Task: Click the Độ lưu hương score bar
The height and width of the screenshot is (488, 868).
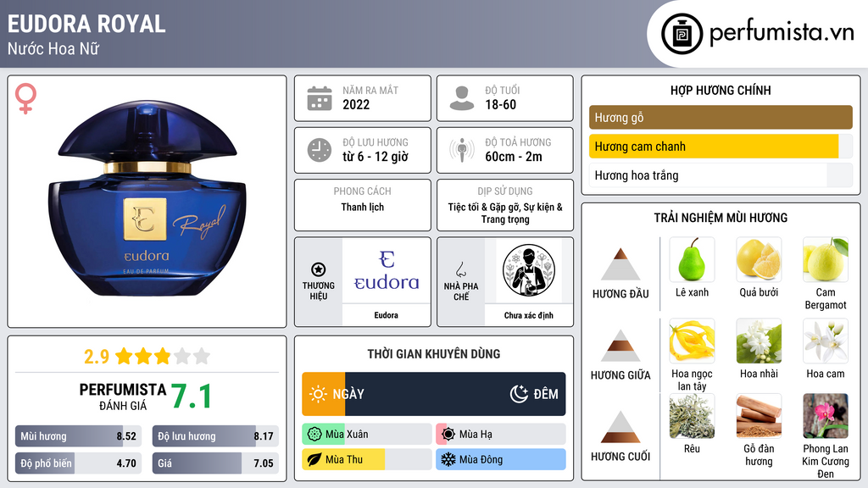Action: (215, 436)
